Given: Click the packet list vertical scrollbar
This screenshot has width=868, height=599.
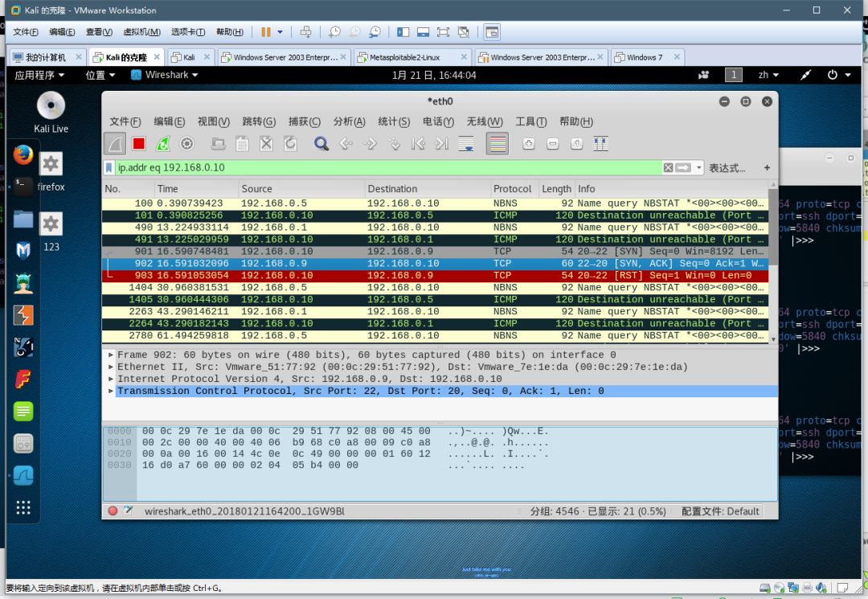Looking at the screenshot, I should coord(773,226).
